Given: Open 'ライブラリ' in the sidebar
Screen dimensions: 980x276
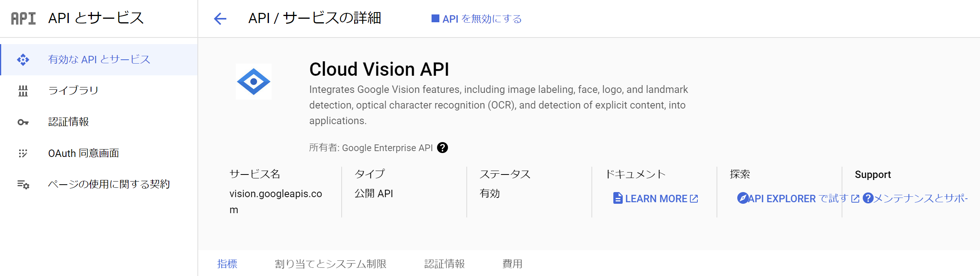Looking at the screenshot, I should [99, 91].
